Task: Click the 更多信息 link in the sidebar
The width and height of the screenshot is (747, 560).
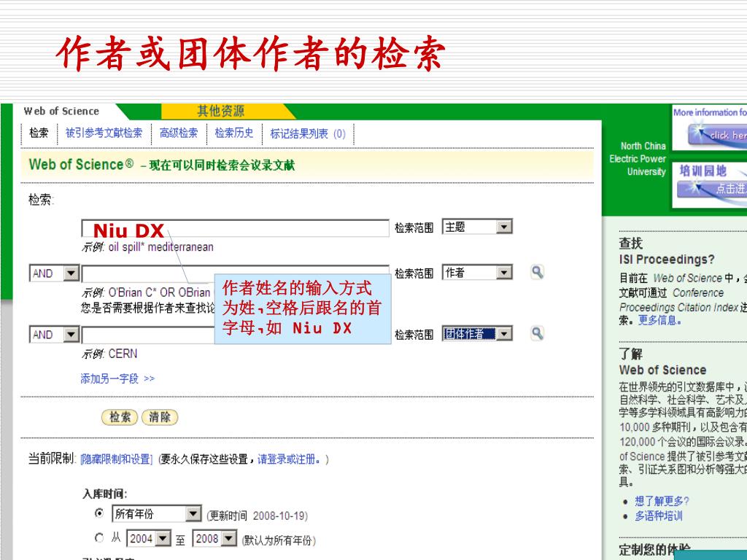Action: tap(659, 320)
